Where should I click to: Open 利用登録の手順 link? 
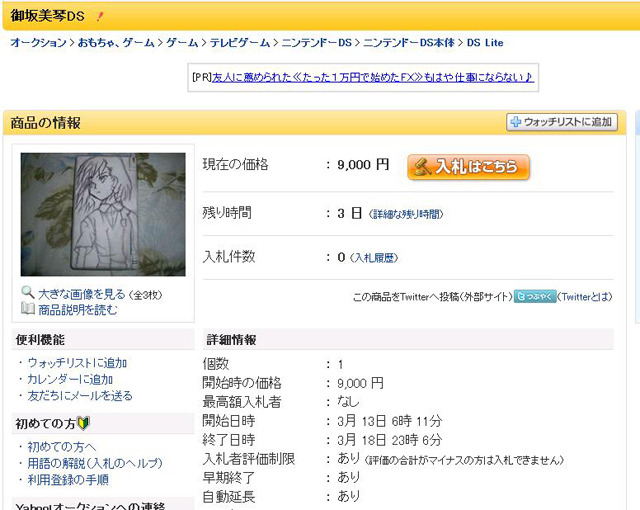tap(68, 480)
